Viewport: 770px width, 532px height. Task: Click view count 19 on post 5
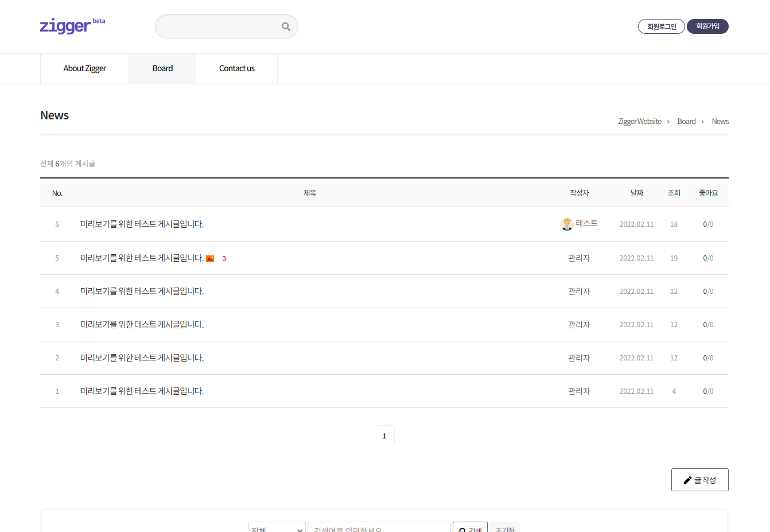click(674, 258)
